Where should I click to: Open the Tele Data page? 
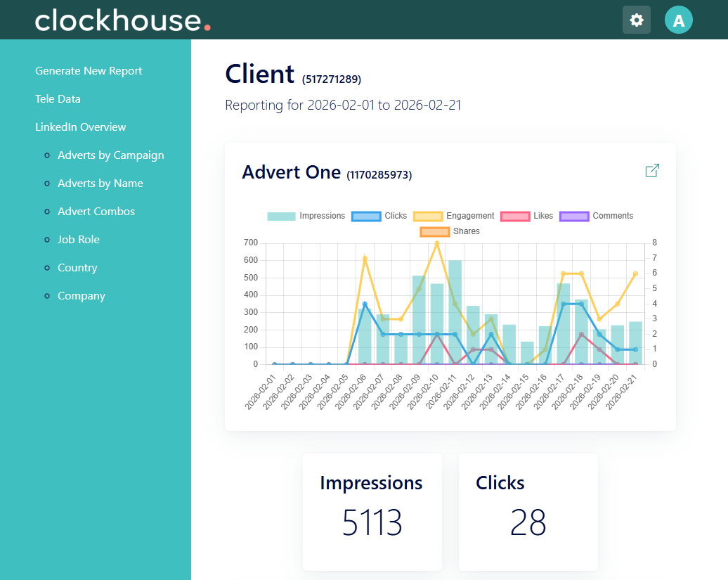click(58, 99)
